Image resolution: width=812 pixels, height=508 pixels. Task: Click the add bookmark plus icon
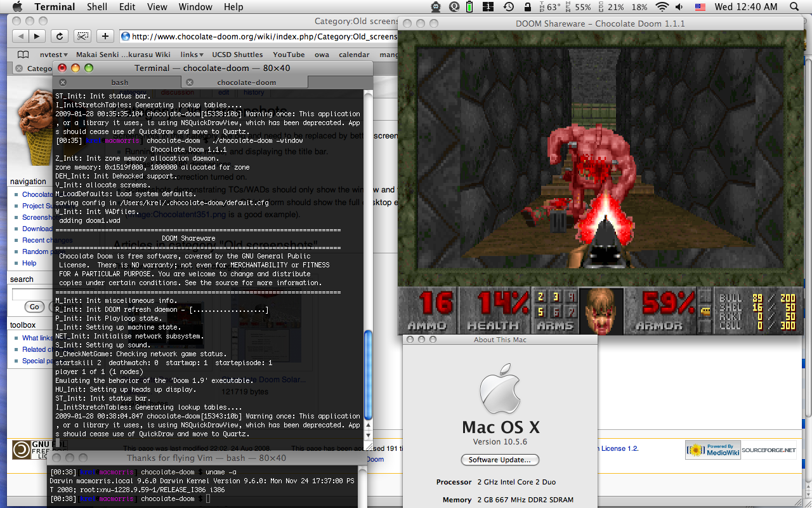coord(105,36)
